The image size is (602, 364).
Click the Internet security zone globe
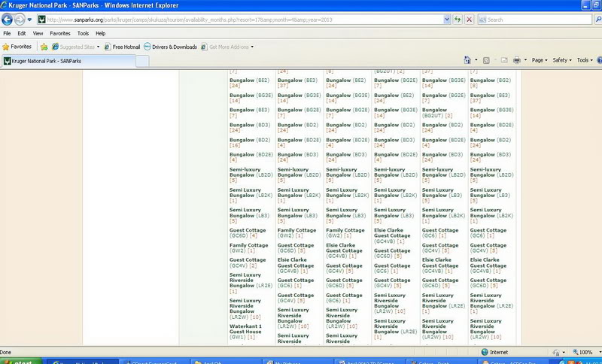tap(485, 352)
